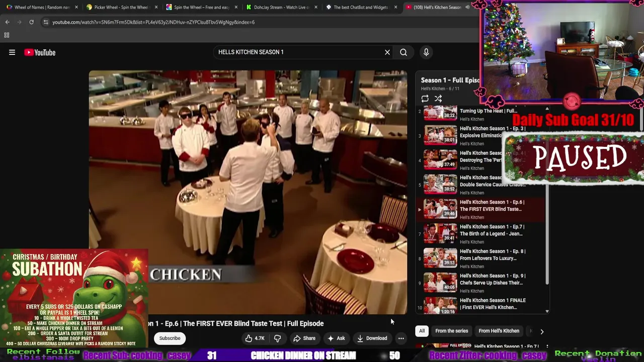Reload the page with the refresh icon

[31, 22]
